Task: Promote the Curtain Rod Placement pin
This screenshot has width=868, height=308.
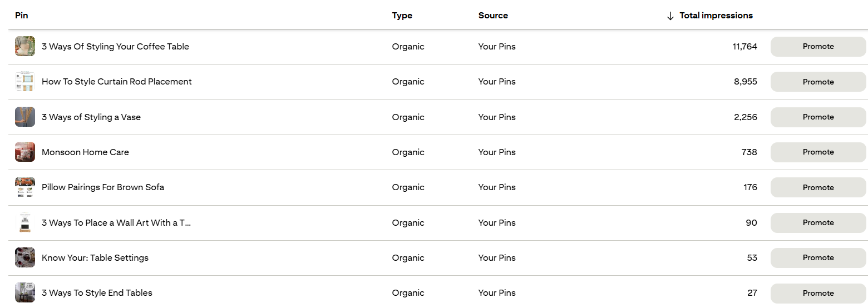Action: pos(818,82)
